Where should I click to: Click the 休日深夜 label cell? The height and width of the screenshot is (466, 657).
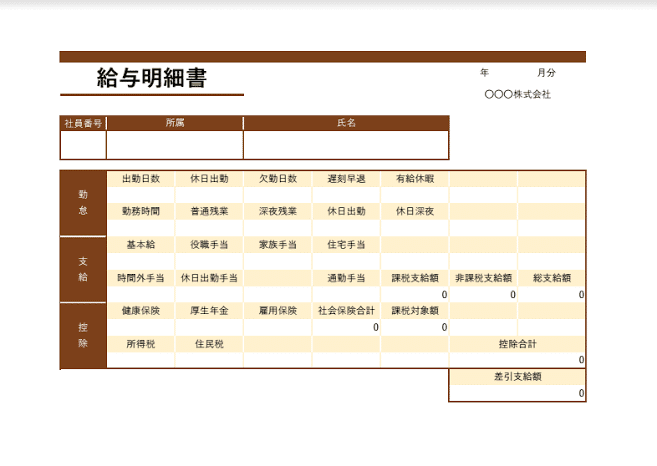tap(415, 212)
